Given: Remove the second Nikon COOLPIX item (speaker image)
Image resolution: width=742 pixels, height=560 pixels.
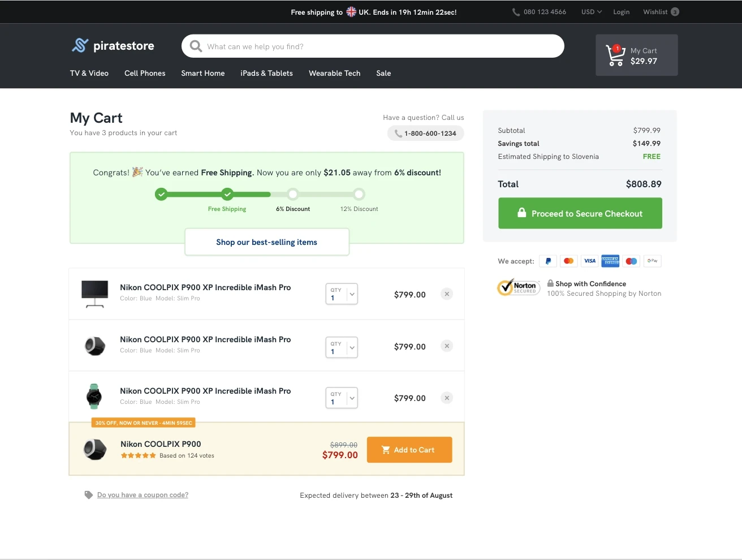Looking at the screenshot, I should point(447,346).
